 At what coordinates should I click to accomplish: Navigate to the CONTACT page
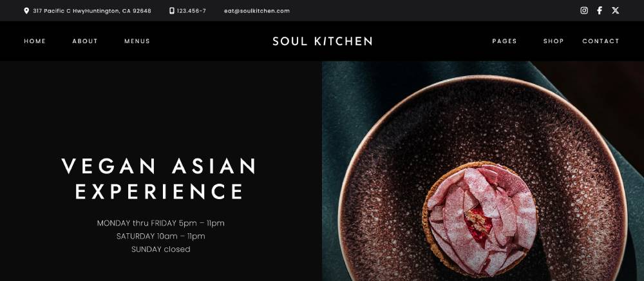click(x=600, y=41)
